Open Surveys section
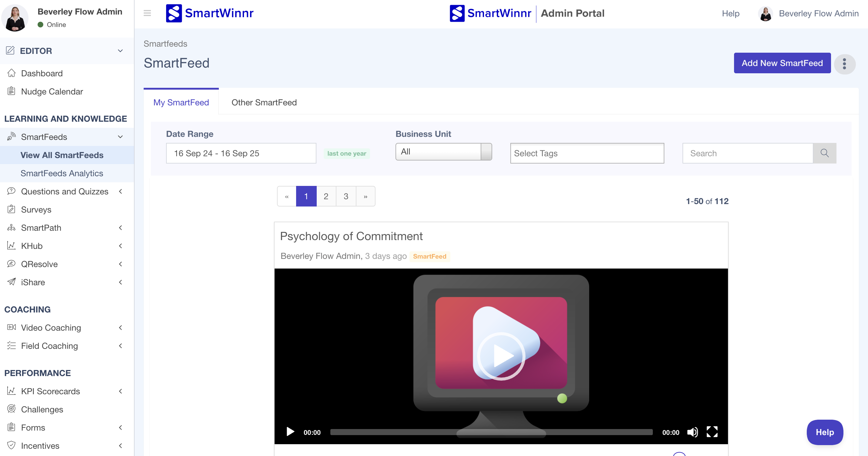The width and height of the screenshot is (868, 456). tap(36, 210)
